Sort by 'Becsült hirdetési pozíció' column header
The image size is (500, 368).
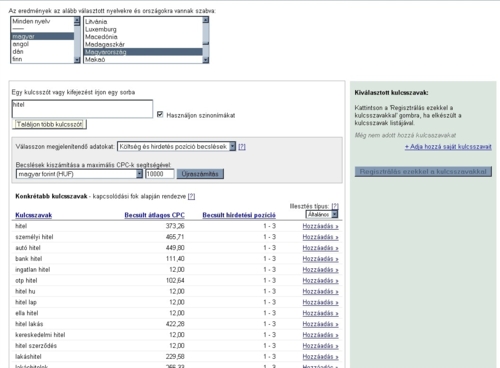239,215
